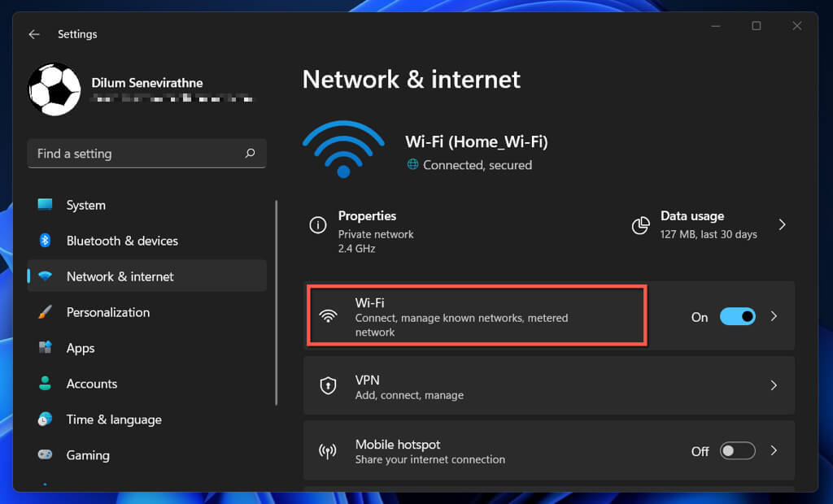Open Personalization settings
This screenshot has height=504, width=833.
click(x=146, y=312)
